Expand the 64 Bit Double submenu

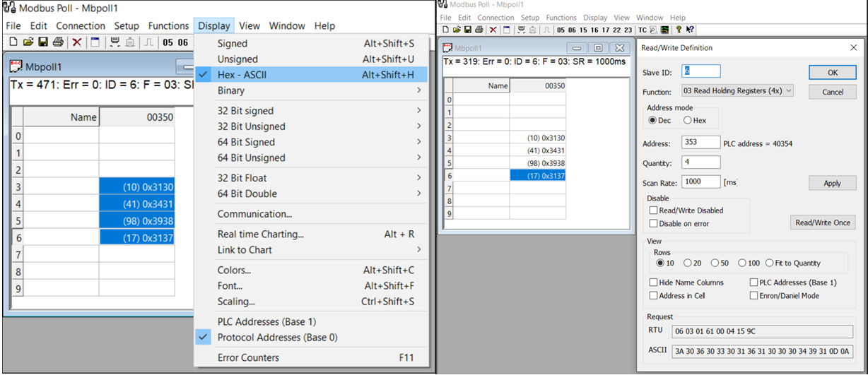311,194
